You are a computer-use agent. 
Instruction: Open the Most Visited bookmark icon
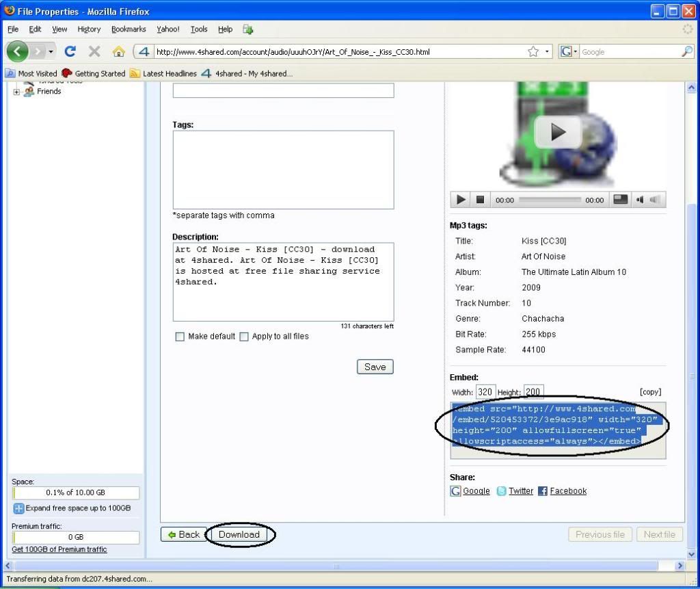(10, 73)
